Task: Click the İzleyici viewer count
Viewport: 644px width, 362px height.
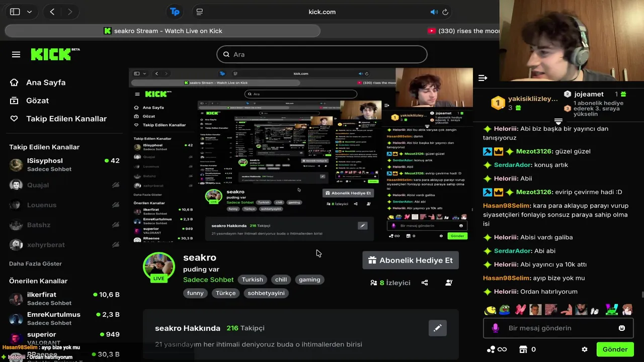Action: (390, 283)
